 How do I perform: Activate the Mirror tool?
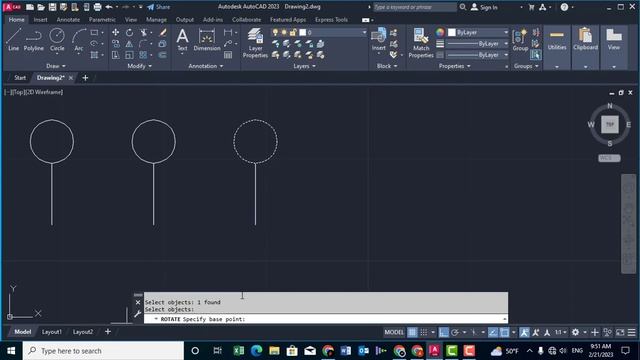(x=129, y=44)
